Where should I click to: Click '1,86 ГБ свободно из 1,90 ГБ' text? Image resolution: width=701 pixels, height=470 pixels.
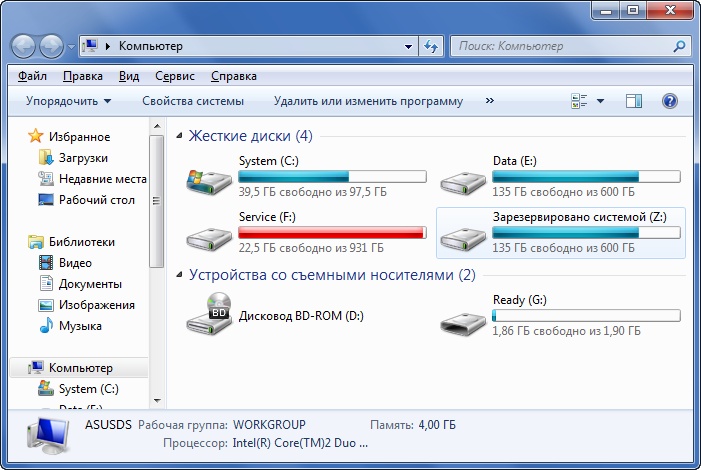point(566,331)
